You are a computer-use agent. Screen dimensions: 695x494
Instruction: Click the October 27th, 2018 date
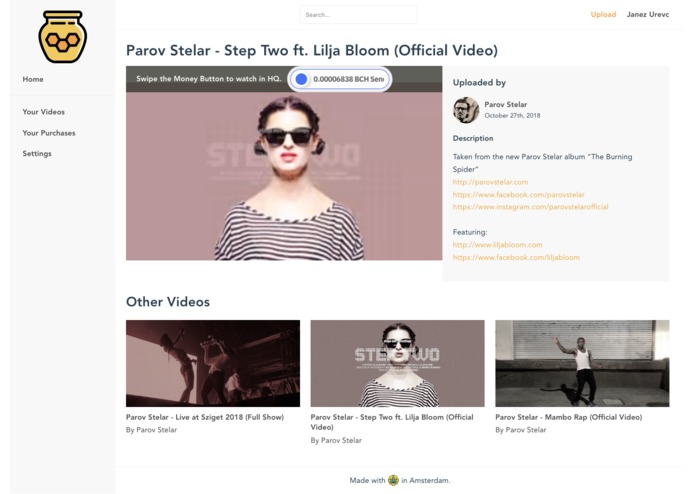pyautogui.click(x=512, y=116)
